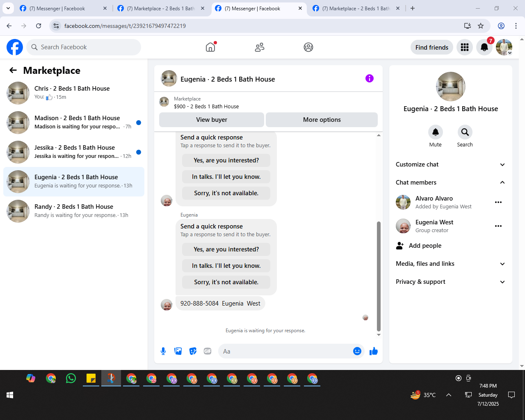The image size is (525, 420).
Task: Click the Find friends button
Action: (432, 47)
